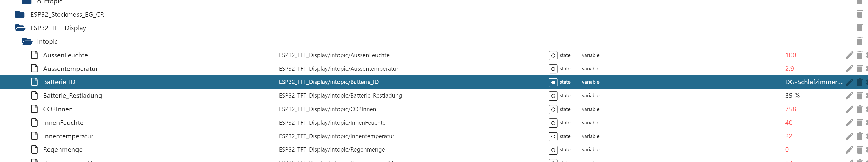The image size is (868, 162).
Task: Click the trash icon on the intopic row
Action: [860, 41]
